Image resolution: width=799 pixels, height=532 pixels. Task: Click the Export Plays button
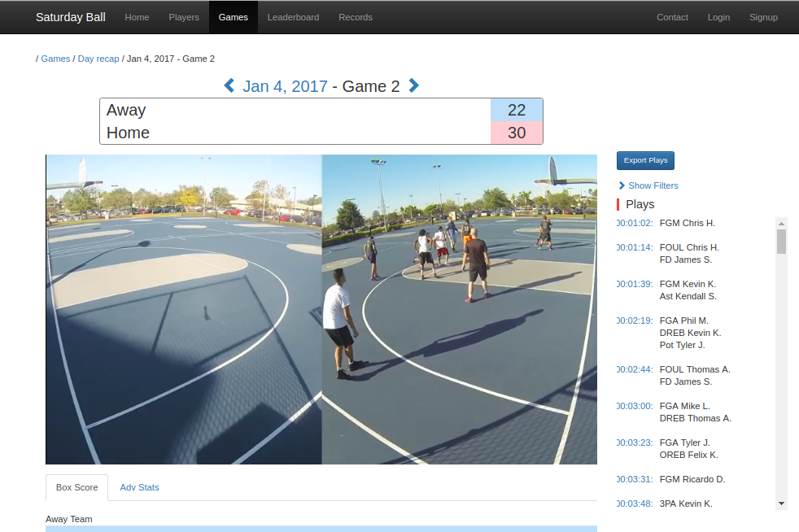(644, 160)
